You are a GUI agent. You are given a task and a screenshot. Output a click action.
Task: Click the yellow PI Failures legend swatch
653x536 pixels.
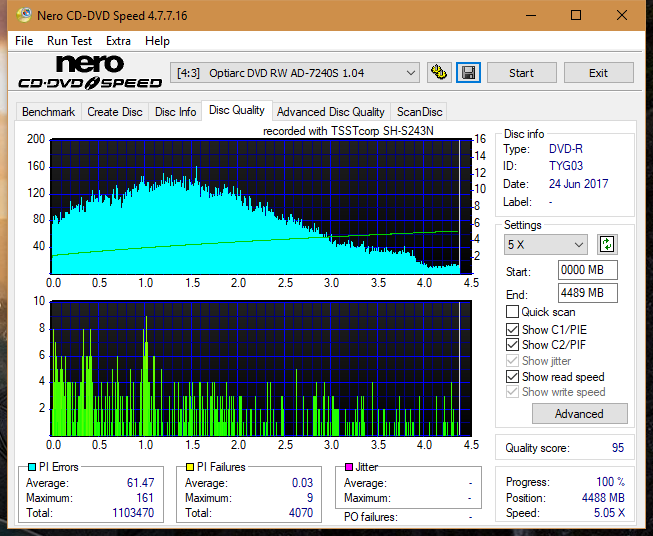coord(190,467)
